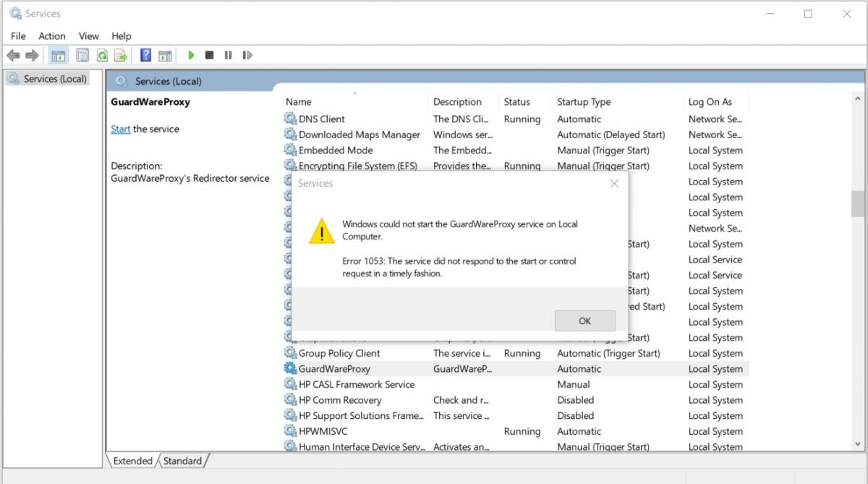Select the Encrypting File System (EFS) service name
The height and width of the screenshot is (484, 868).
358,166
